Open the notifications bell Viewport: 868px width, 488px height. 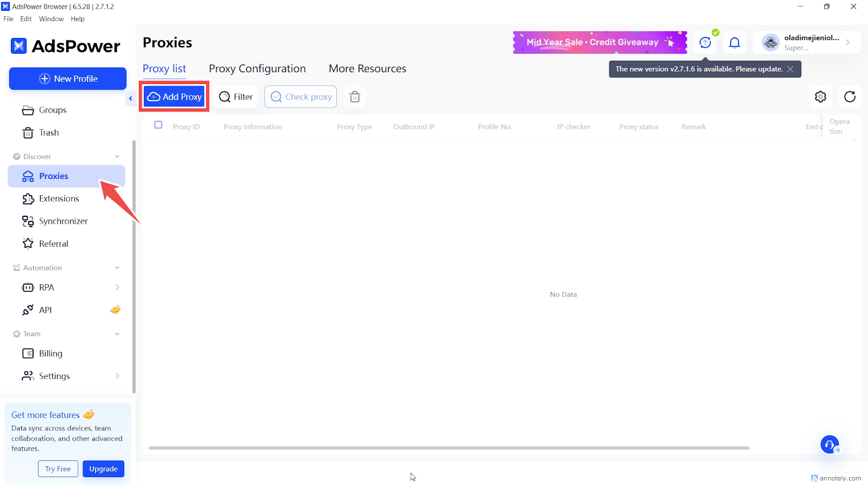735,43
